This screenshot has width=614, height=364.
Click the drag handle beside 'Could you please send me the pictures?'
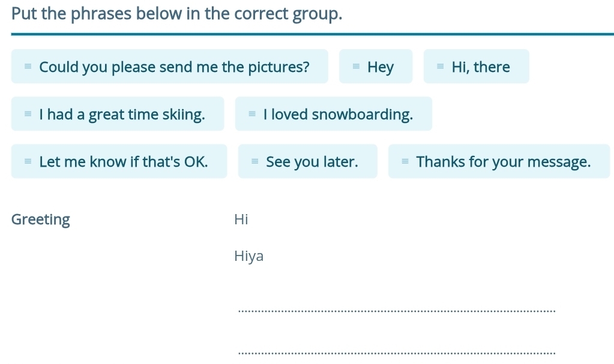[28, 67]
